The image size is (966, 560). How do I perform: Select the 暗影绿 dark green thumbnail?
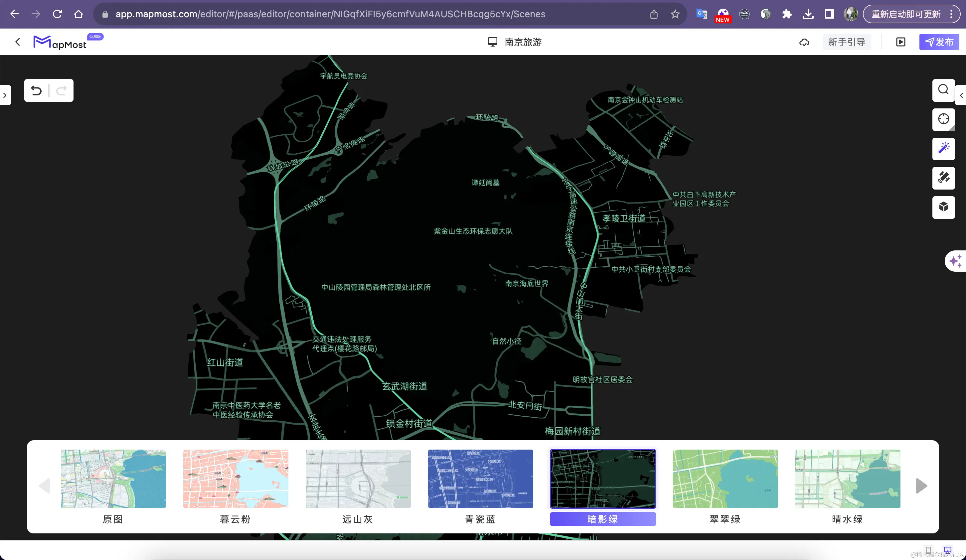603,479
